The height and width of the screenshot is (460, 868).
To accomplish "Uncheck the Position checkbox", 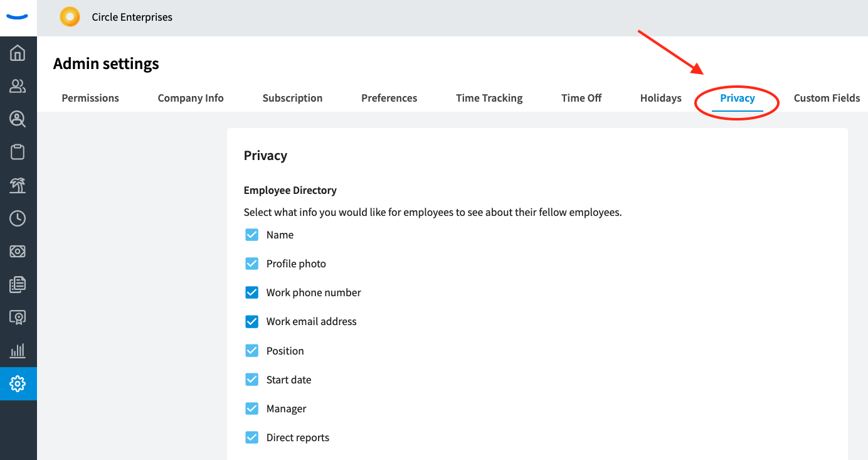I will pos(251,351).
